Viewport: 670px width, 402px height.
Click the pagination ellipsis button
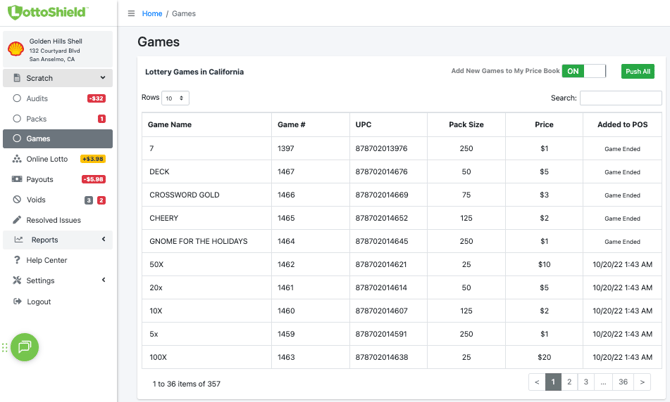click(603, 382)
